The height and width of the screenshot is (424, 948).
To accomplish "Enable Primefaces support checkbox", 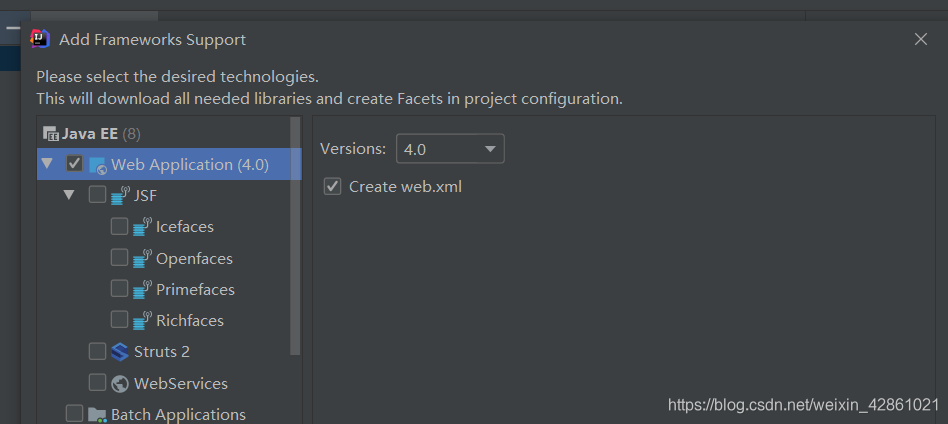I will pyautogui.click(x=120, y=289).
